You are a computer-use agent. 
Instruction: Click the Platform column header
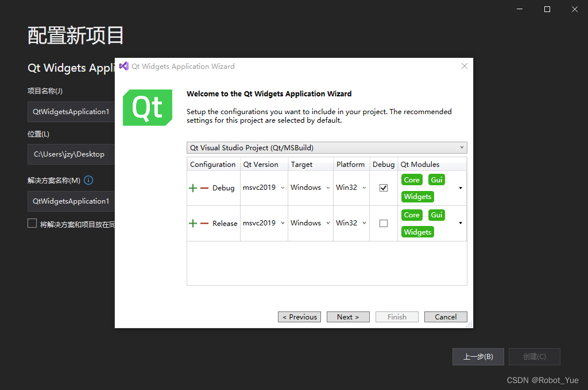(351, 165)
